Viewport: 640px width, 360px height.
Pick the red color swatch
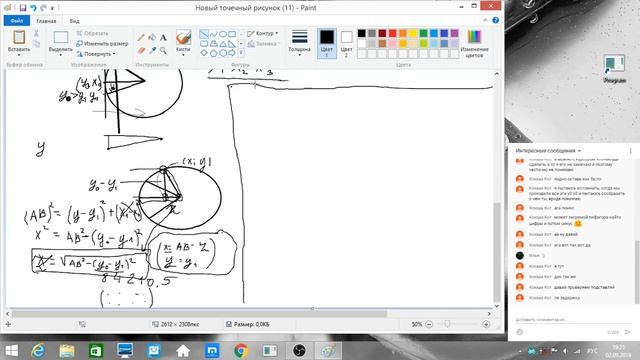(x=392, y=33)
